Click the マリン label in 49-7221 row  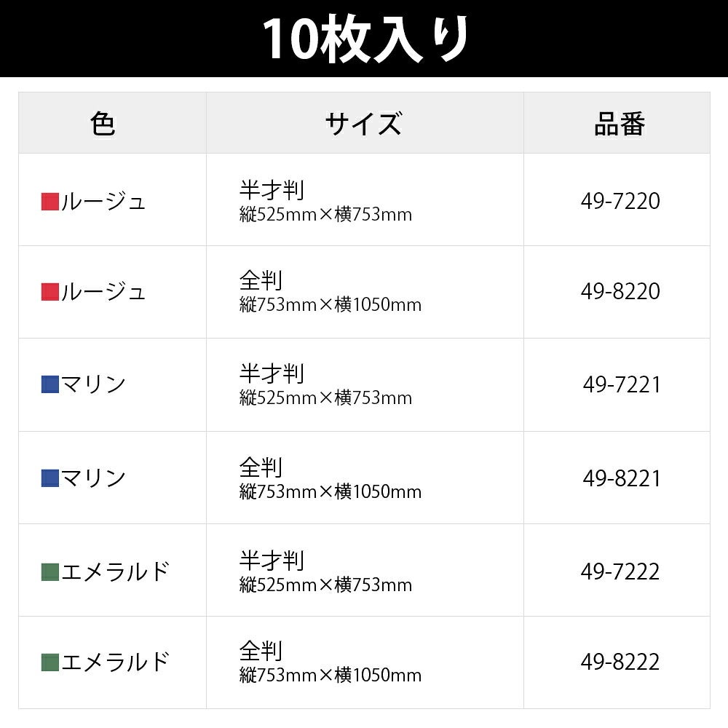[x=93, y=384]
